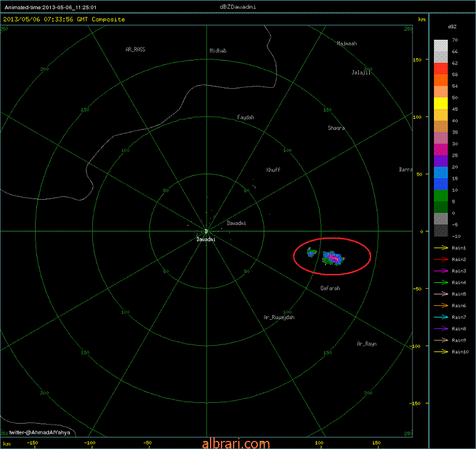Select the Khuff city label

point(273,170)
